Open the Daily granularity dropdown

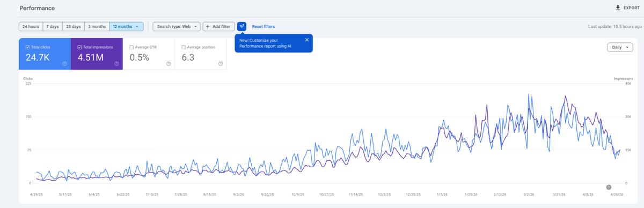pyautogui.click(x=620, y=47)
